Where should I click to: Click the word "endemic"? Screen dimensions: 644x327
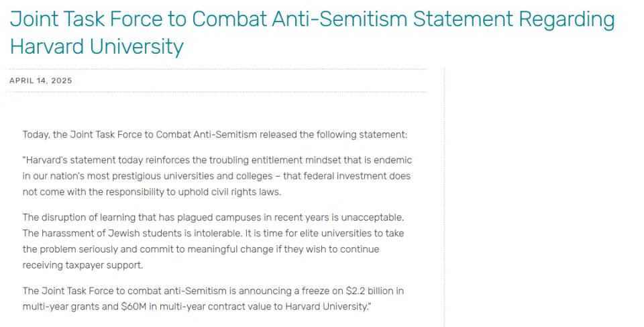click(x=393, y=160)
